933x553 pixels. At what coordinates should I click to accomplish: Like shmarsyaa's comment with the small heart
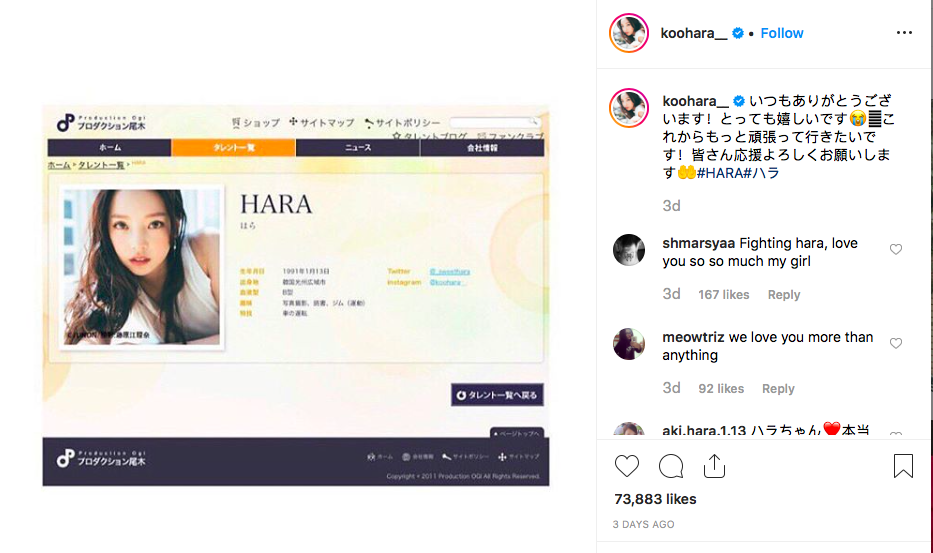coord(896,249)
